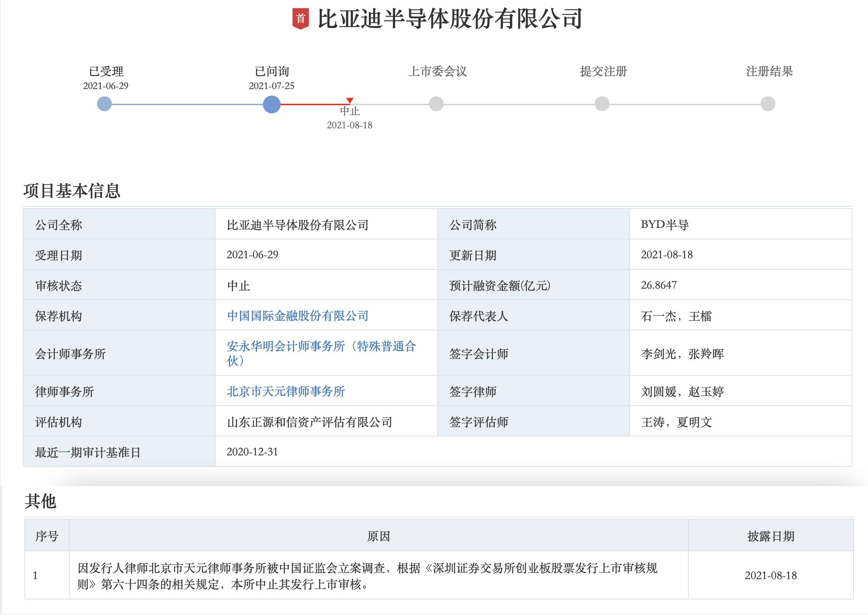Image resolution: width=868 pixels, height=615 pixels.
Task: Click the 上市委会议 stage label
Action: [x=437, y=71]
